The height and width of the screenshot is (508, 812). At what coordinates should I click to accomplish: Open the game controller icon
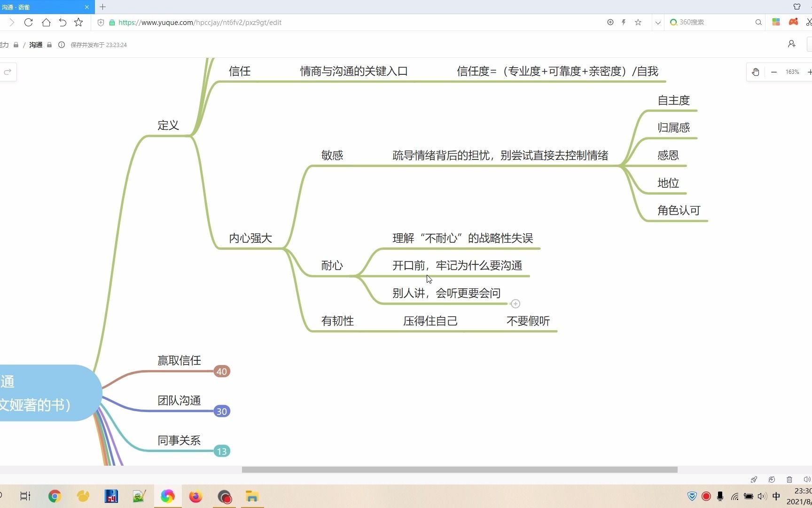(793, 22)
